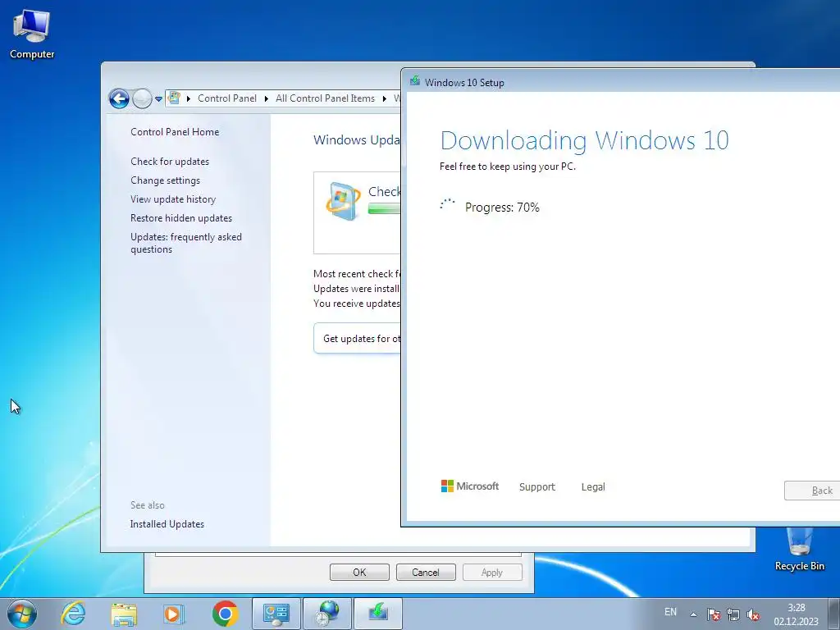Click Cancel button in background dialog
Viewport: 840px width, 630px height.
coord(426,572)
